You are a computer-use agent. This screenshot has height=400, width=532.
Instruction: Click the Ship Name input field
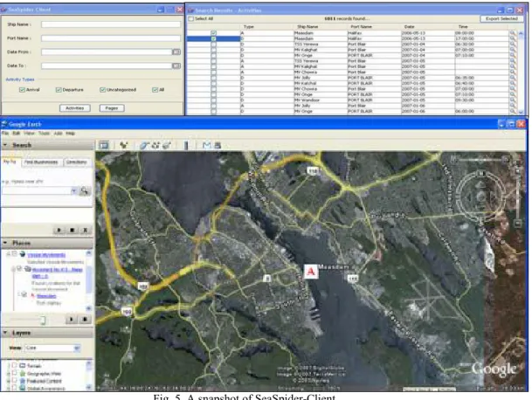point(111,24)
